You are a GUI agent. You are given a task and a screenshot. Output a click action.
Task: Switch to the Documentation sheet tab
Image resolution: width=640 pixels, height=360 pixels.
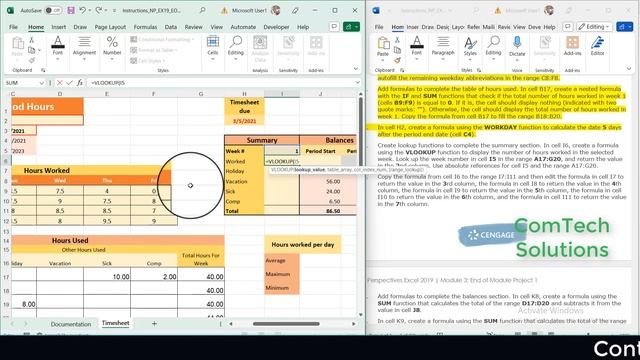tap(71, 324)
